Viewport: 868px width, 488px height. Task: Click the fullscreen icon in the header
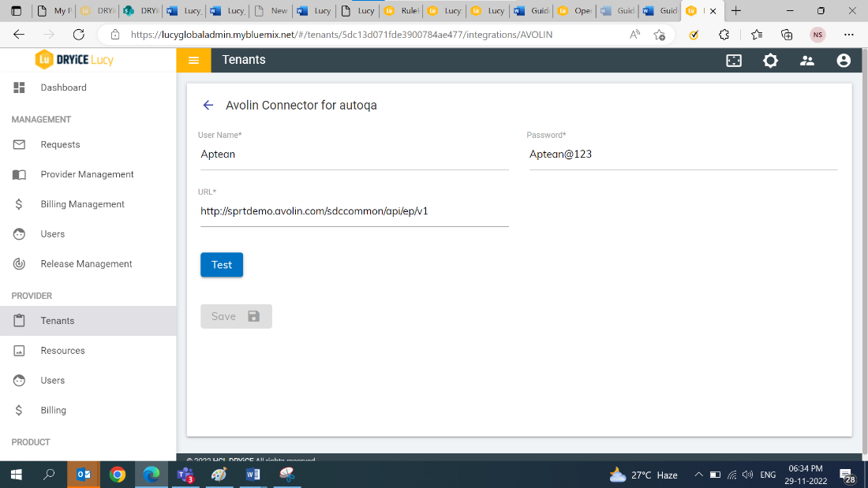click(x=734, y=60)
